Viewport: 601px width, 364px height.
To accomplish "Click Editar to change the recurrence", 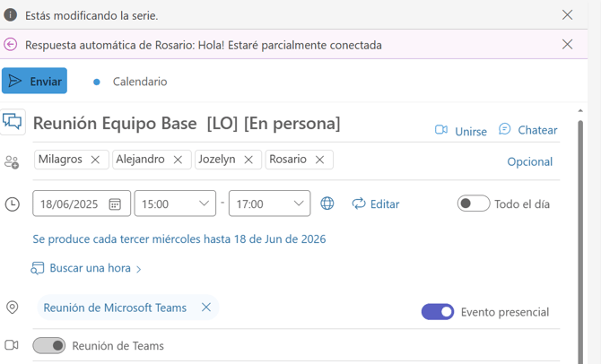I will tap(375, 204).
